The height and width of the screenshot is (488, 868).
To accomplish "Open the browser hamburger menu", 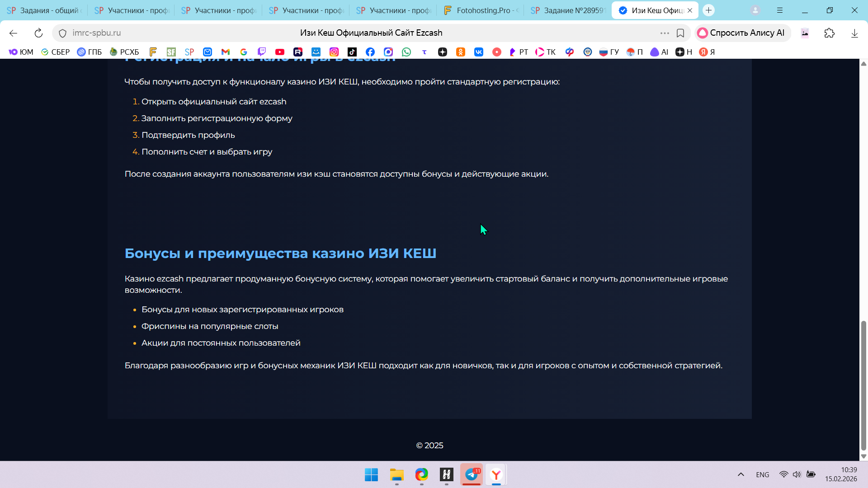I will point(780,10).
